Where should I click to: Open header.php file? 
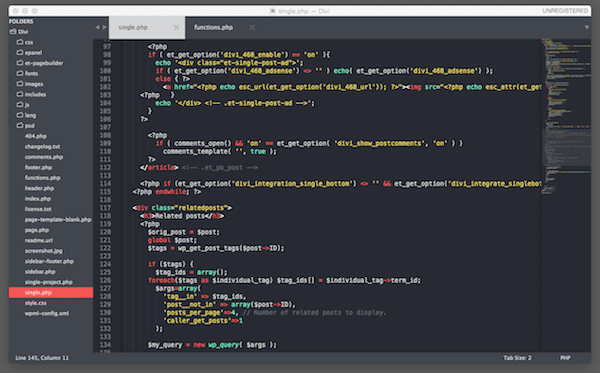[x=39, y=188]
